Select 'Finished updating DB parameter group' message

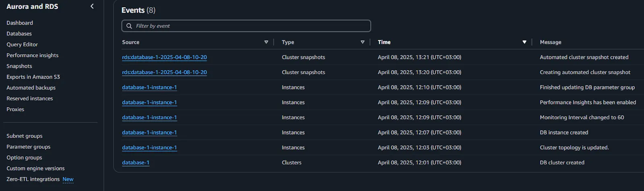(587, 87)
